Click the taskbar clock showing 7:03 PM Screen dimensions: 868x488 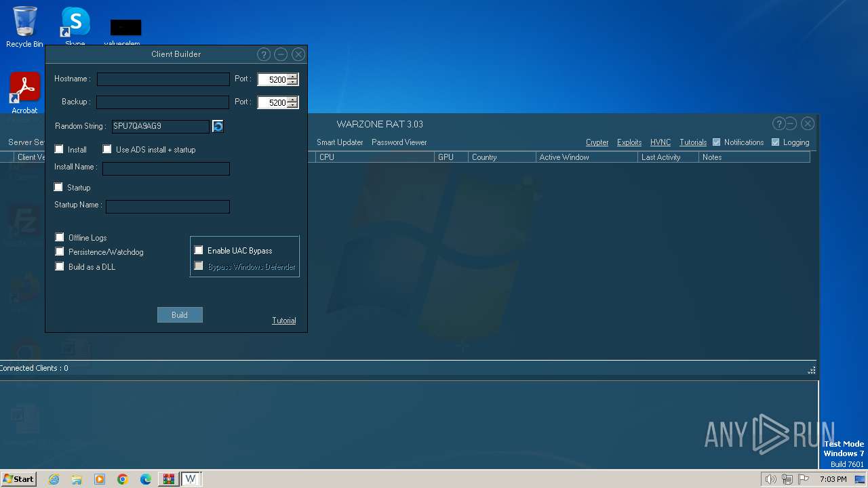[833, 479]
